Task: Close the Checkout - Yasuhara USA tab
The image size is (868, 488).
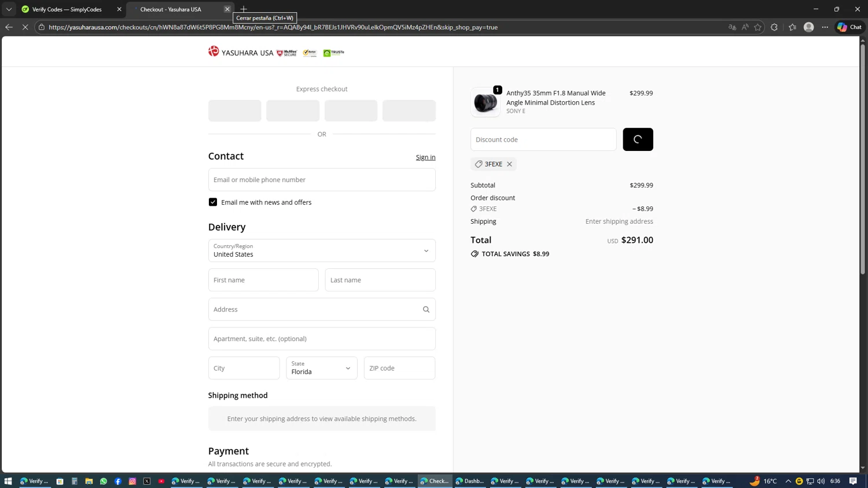Action: 227,9
